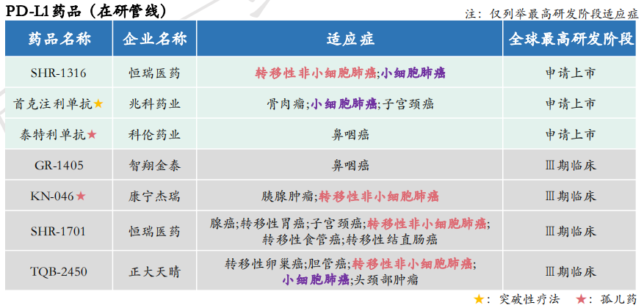Select the drug name GR-1405
Image resolution: width=644 pixels, height=308 pixels.
click(59, 165)
